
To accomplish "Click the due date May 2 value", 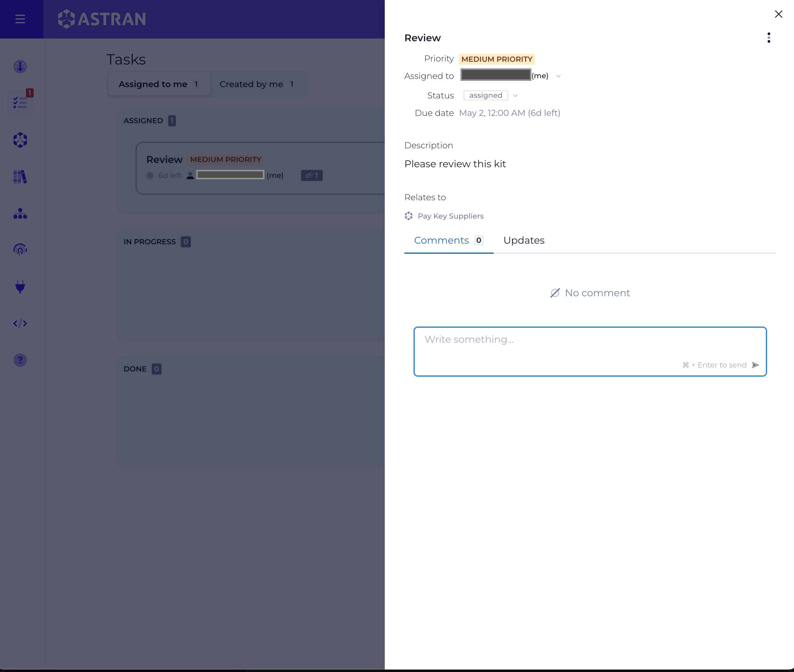I will point(509,113).
